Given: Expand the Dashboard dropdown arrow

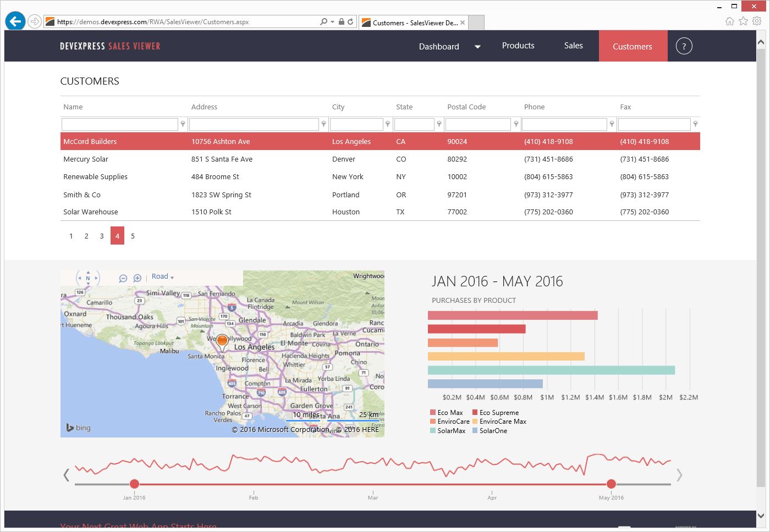Looking at the screenshot, I should [477, 47].
